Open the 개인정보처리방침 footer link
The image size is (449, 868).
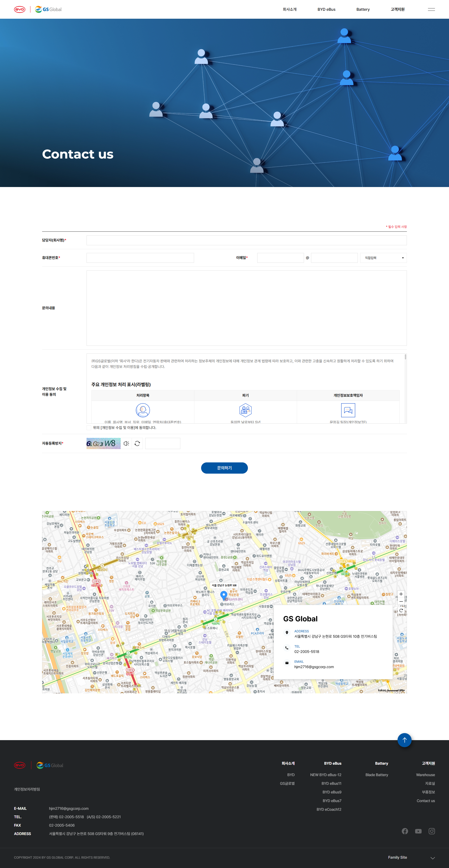click(x=27, y=789)
